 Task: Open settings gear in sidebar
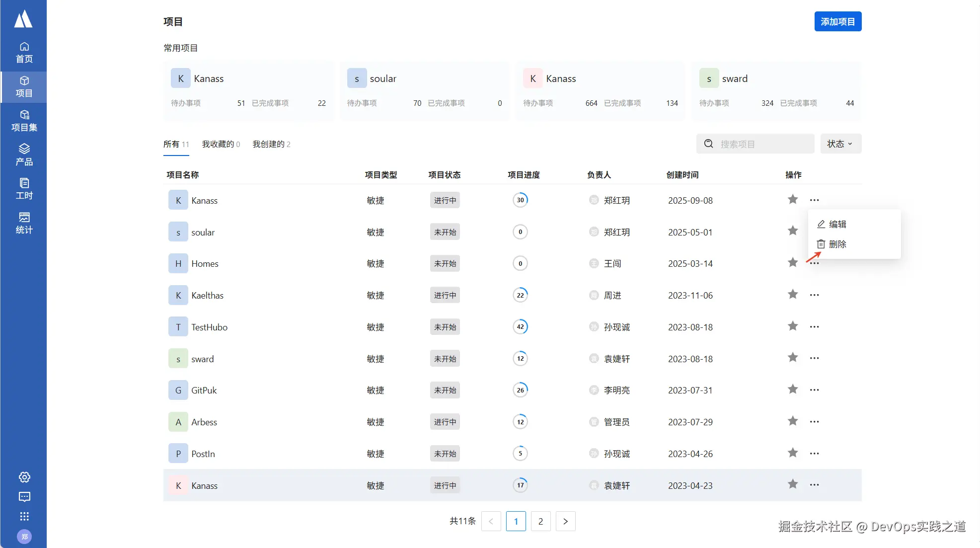(24, 477)
